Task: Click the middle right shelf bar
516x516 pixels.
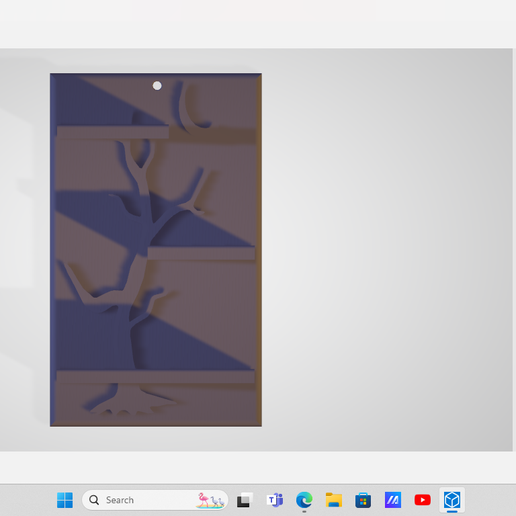Action: tap(201, 253)
